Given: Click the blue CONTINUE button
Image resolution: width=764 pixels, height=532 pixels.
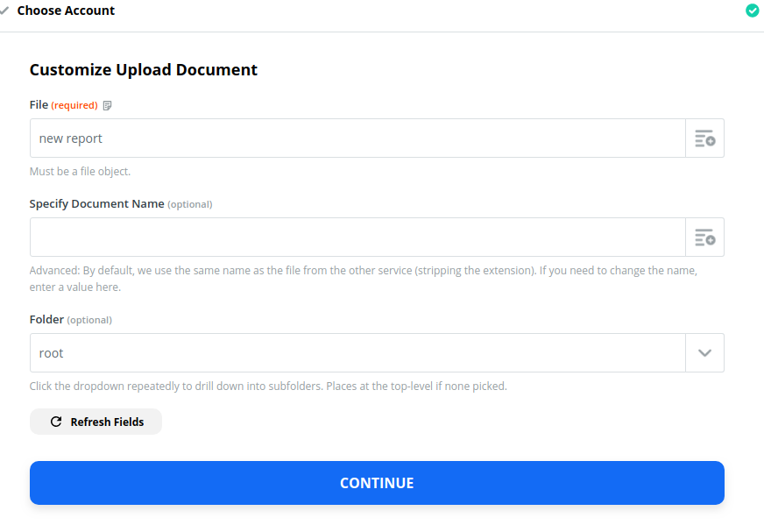Looking at the screenshot, I should pyautogui.click(x=377, y=483).
